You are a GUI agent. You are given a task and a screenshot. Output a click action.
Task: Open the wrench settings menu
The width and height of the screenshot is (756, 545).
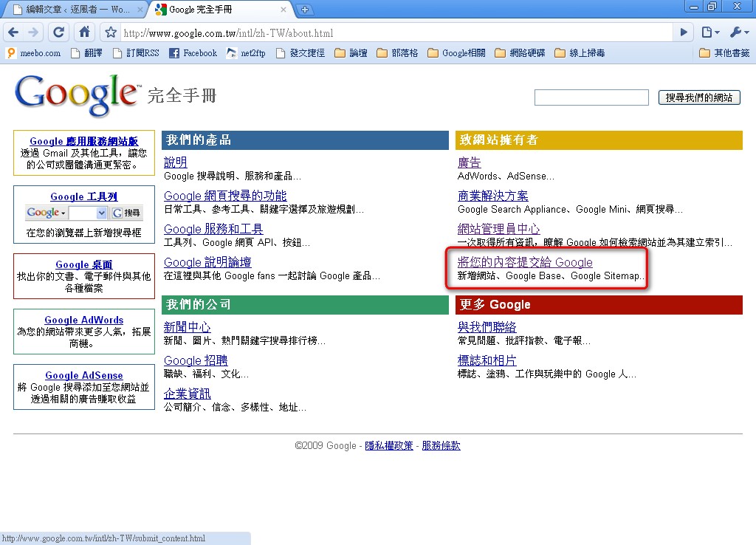[739, 32]
